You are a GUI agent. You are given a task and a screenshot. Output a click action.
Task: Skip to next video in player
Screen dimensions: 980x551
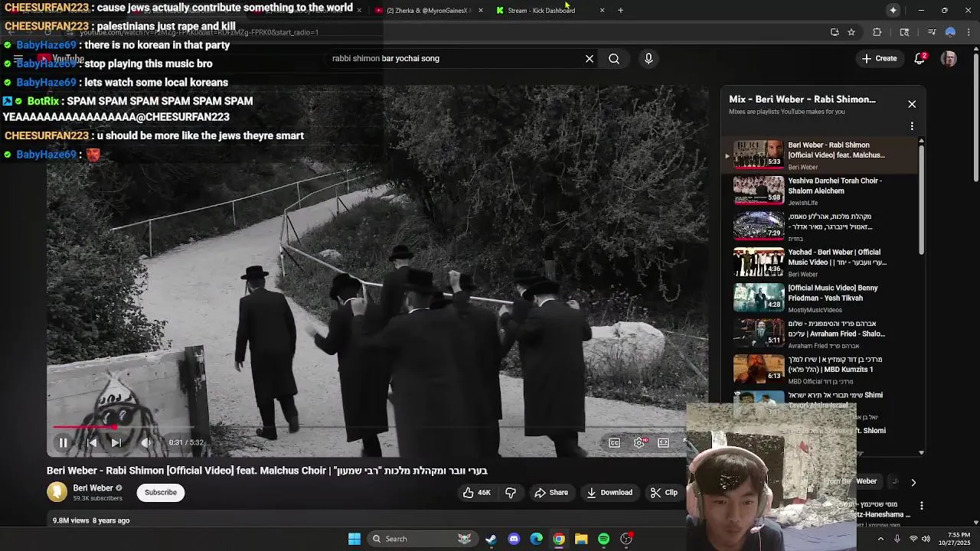click(x=116, y=442)
